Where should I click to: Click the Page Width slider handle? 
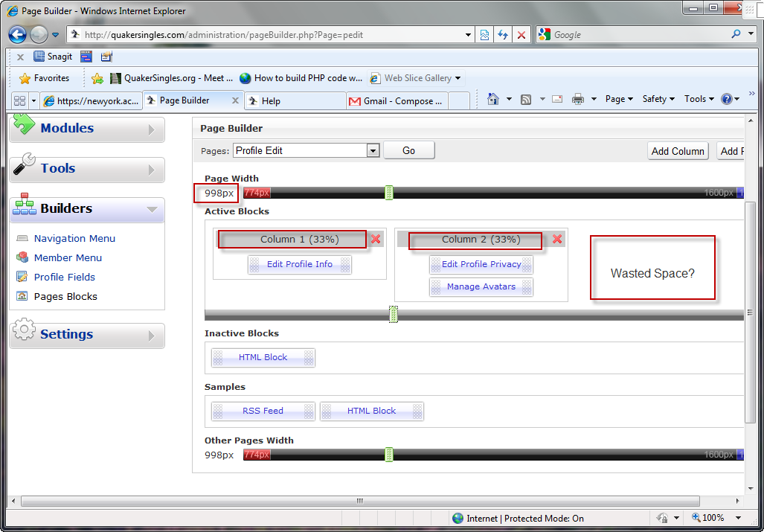pos(388,193)
